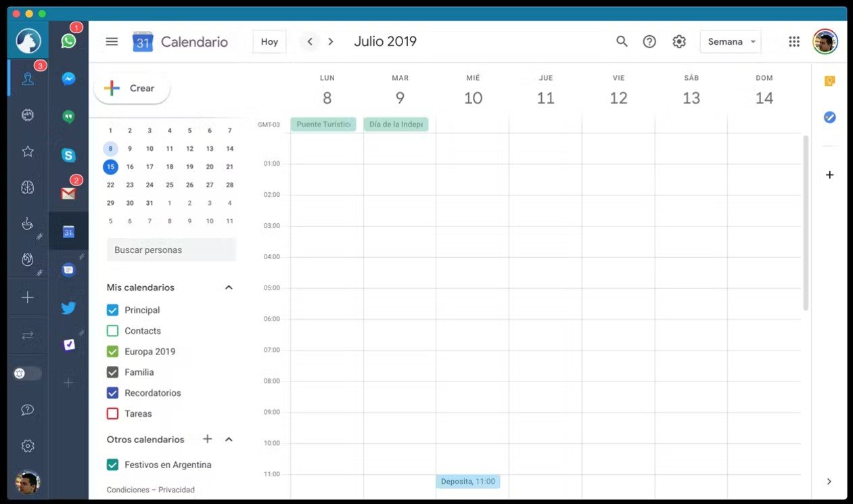Toggle the switch in the left sidebar
Screen dimensions: 853x504
coord(28,373)
